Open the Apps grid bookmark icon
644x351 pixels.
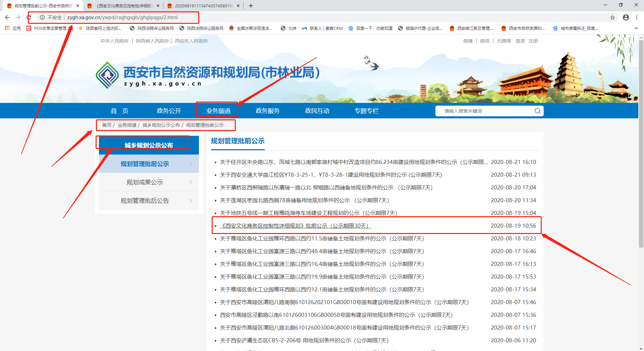(x=7, y=28)
